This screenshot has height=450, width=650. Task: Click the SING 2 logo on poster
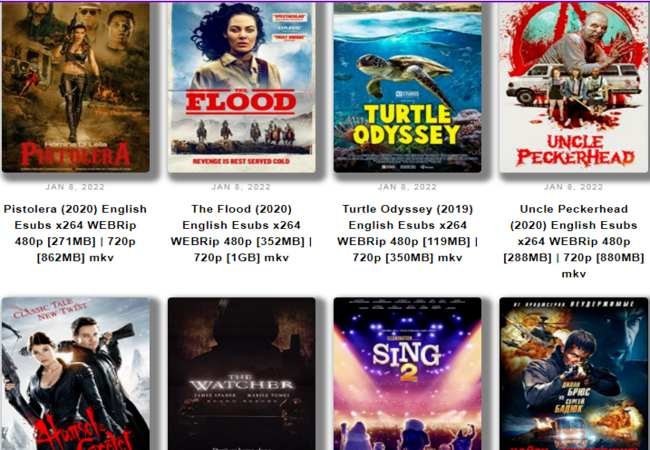pyautogui.click(x=407, y=361)
